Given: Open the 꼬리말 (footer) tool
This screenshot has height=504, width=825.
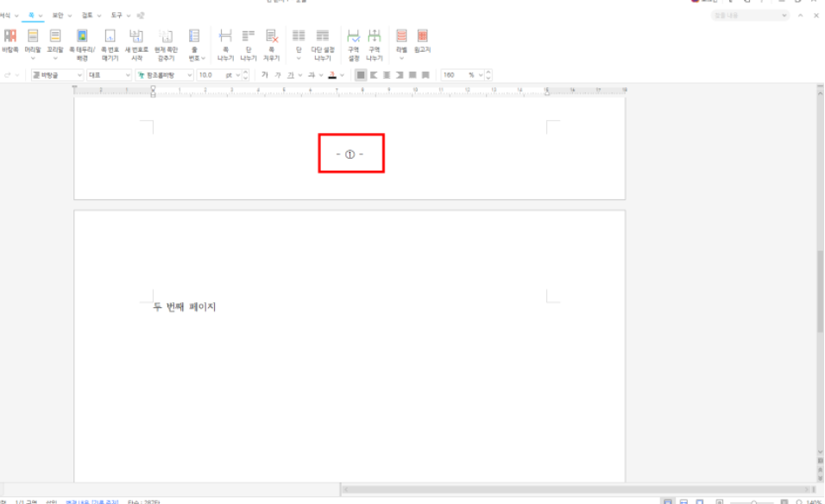Looking at the screenshot, I should click(x=55, y=41).
